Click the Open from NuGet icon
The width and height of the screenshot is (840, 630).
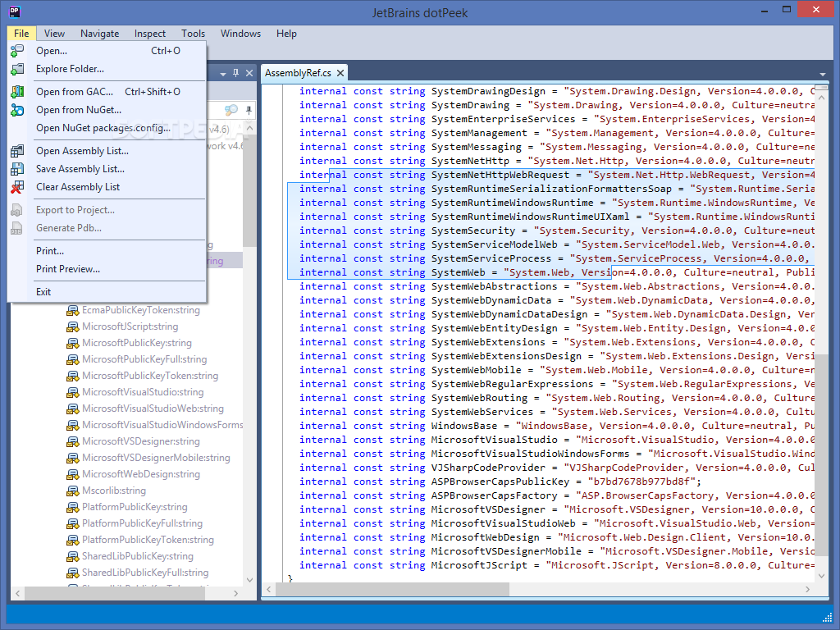click(17, 110)
